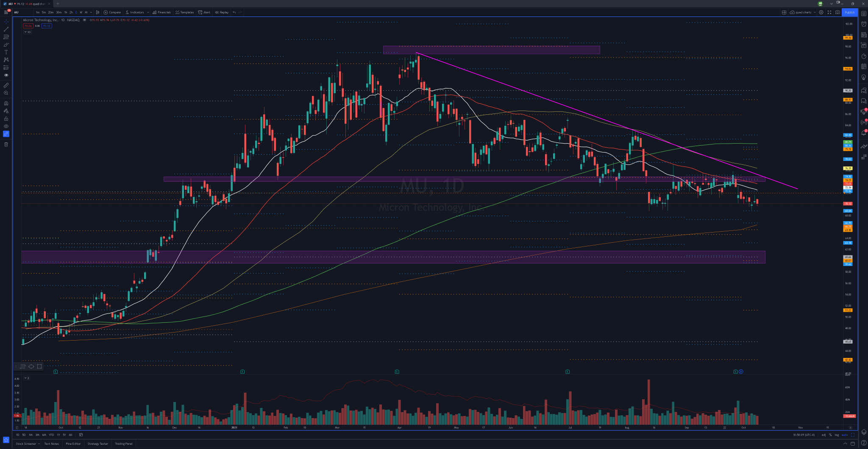
Task: Open chart settings gear
Action: click(x=821, y=12)
